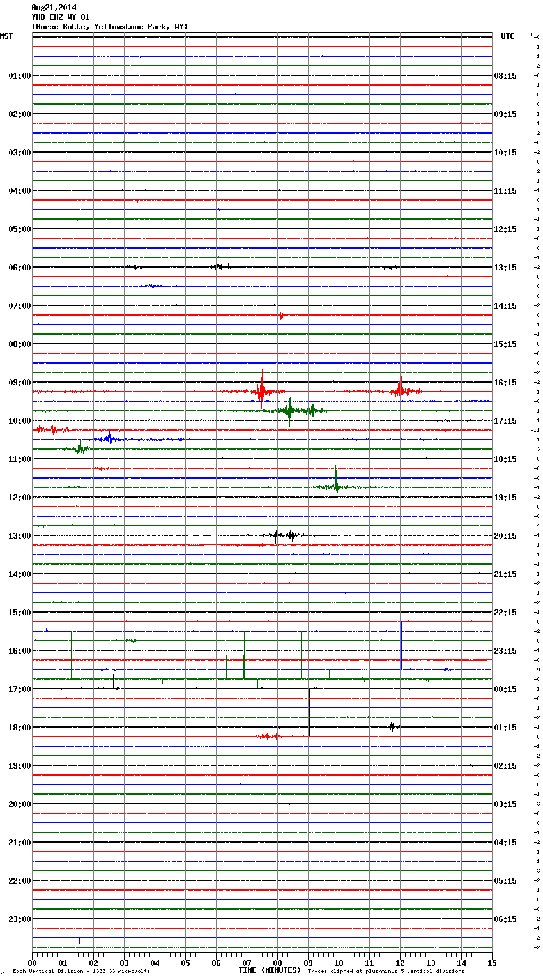543x980 pixels.
Task: Click the 23:15 UTC time label
Action: pyautogui.click(x=505, y=651)
